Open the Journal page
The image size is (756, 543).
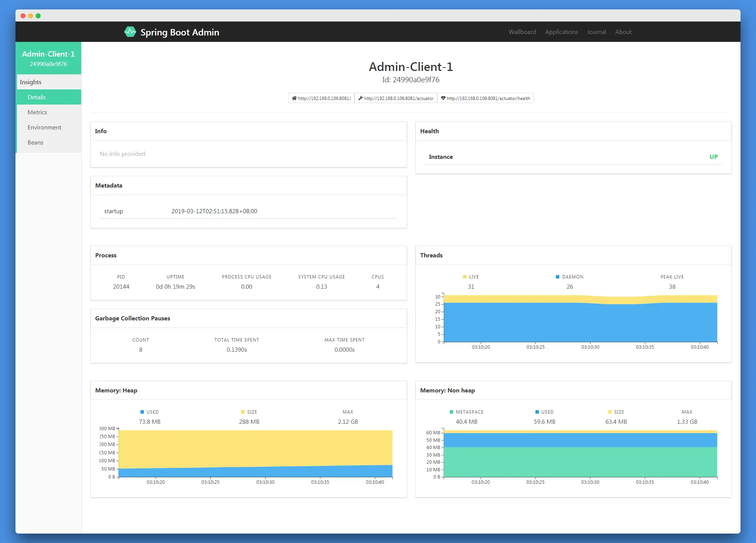[x=596, y=32]
